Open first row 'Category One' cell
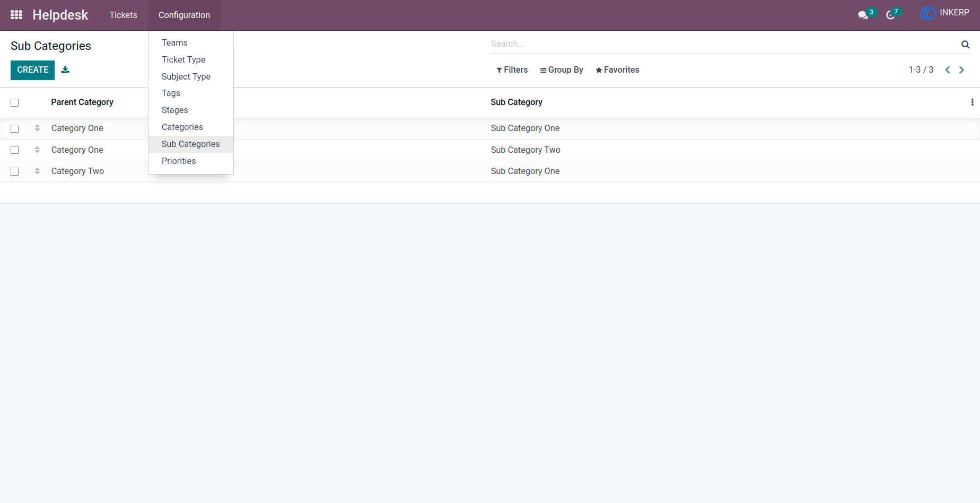 77,128
